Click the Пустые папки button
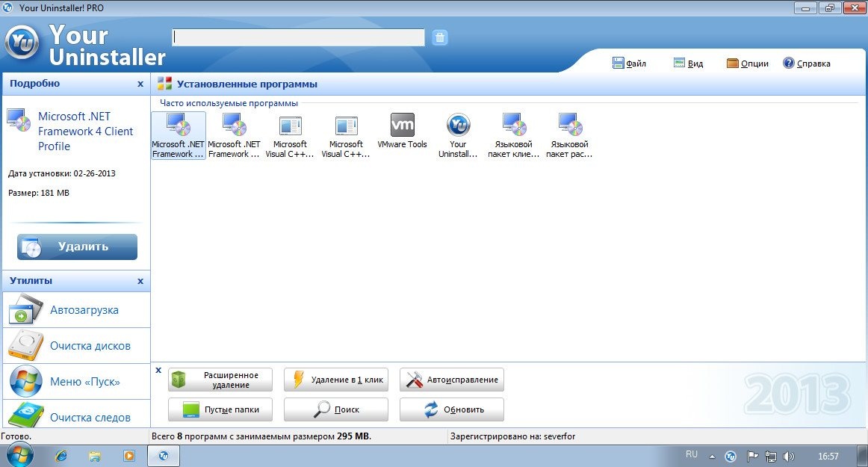The image size is (868, 467). pyautogui.click(x=220, y=410)
